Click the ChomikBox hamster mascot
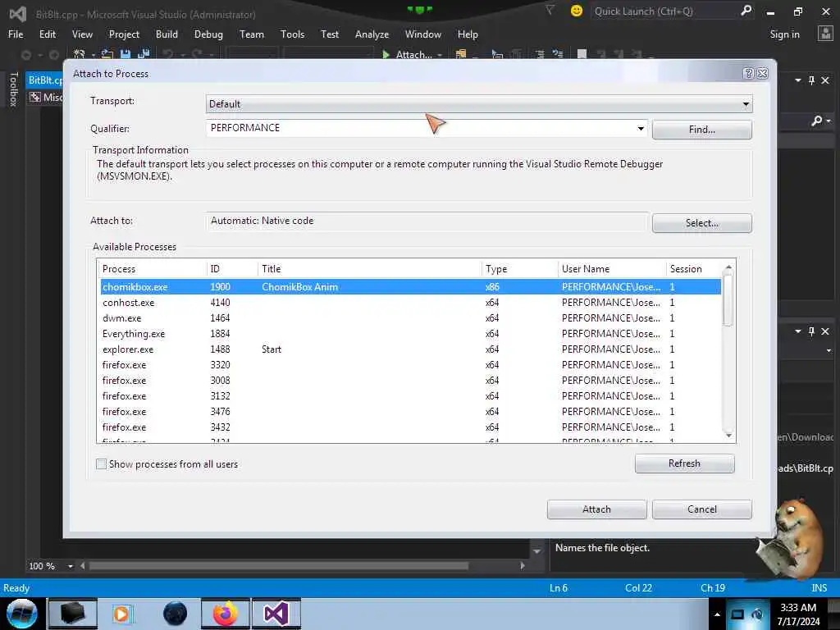The width and height of the screenshot is (840, 630). [x=793, y=540]
